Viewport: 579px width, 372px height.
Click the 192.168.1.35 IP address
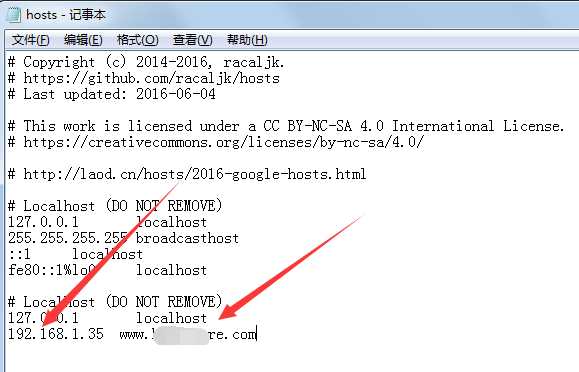pyautogui.click(x=56, y=334)
